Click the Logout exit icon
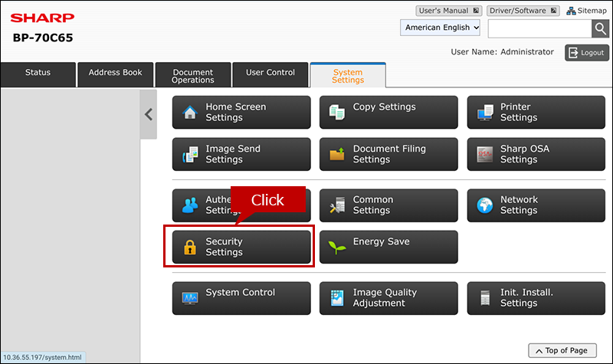This screenshot has width=613, height=364. point(573,53)
